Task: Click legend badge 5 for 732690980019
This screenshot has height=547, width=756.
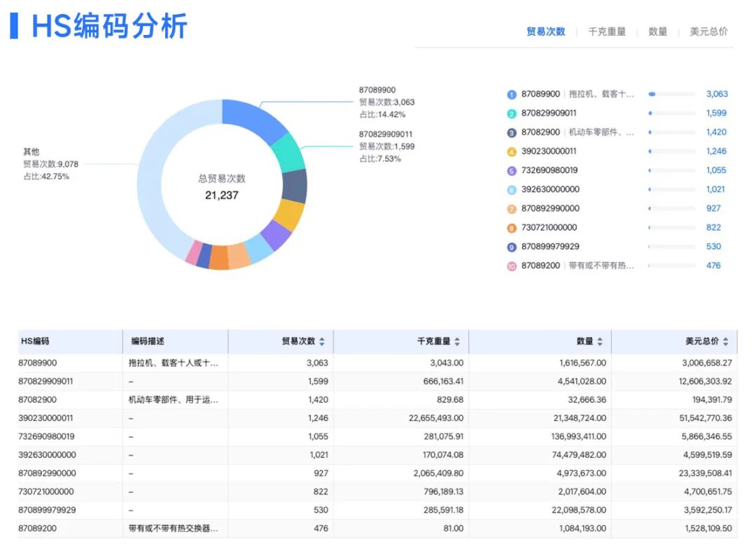Action: 512,171
